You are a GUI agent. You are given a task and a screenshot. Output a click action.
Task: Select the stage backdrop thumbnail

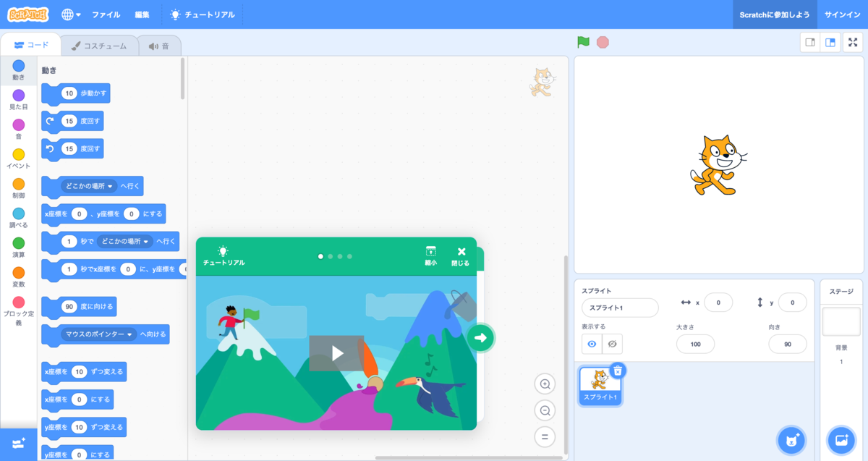click(x=841, y=321)
